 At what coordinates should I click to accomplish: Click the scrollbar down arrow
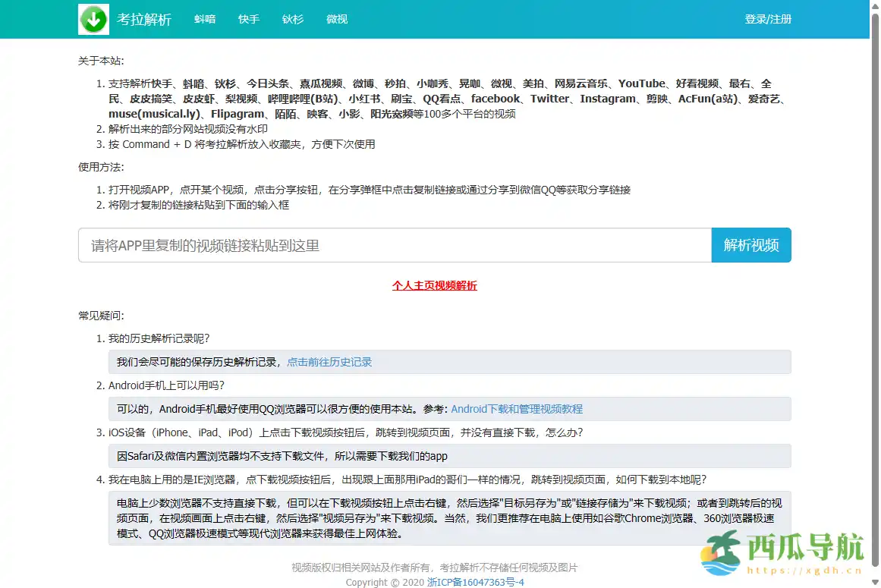[875, 583]
